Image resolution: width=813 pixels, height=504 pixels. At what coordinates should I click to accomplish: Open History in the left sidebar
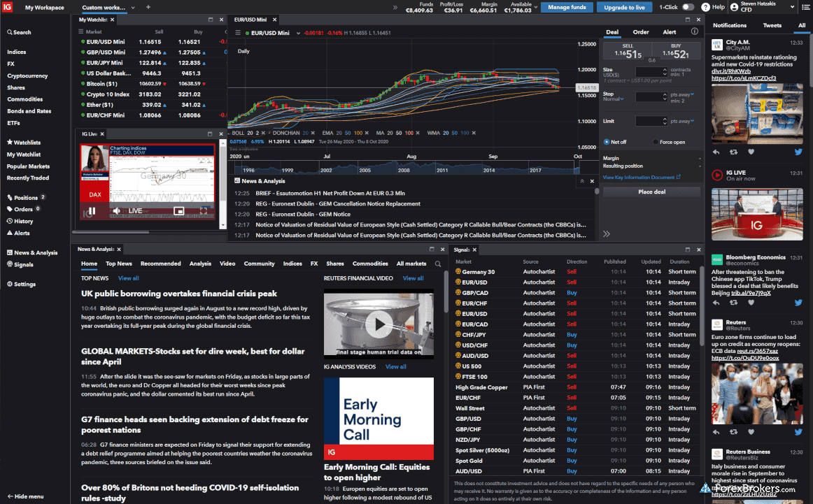click(x=20, y=221)
